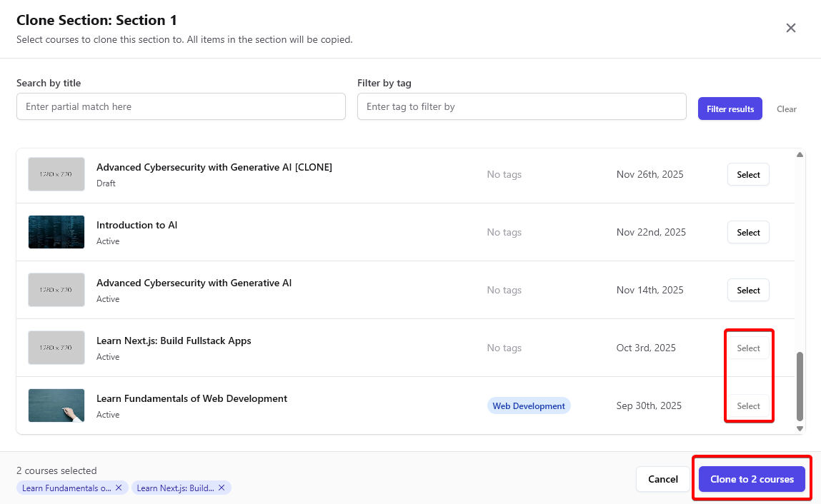Open Learn Fundamentals of Web Development thumbnail
The width and height of the screenshot is (821, 504).
pyautogui.click(x=56, y=405)
